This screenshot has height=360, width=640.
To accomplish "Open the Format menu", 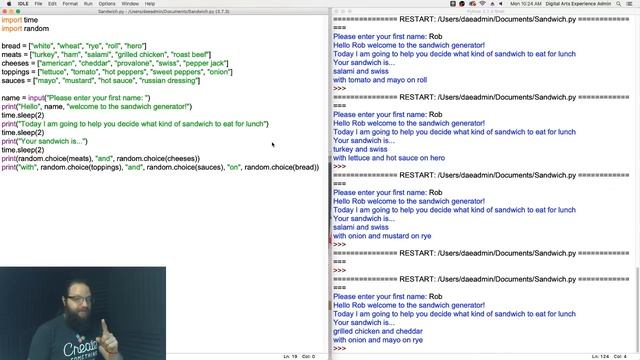I will pyautogui.click(x=70, y=4).
